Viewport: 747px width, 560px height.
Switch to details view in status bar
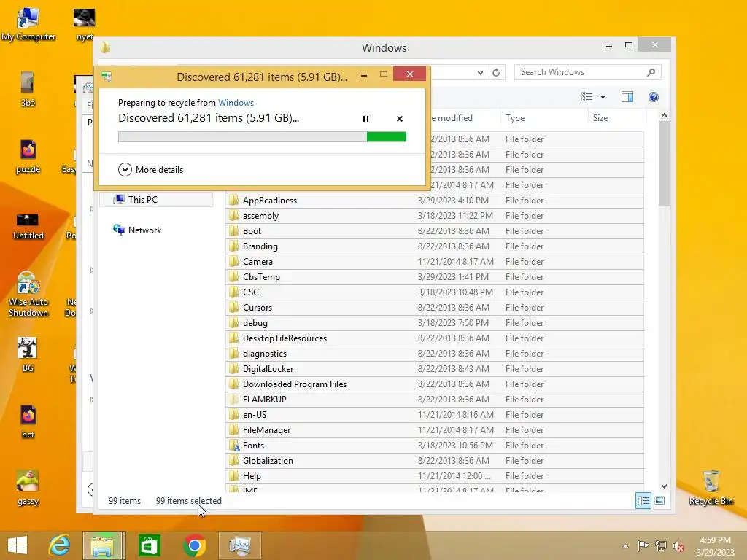click(643, 500)
